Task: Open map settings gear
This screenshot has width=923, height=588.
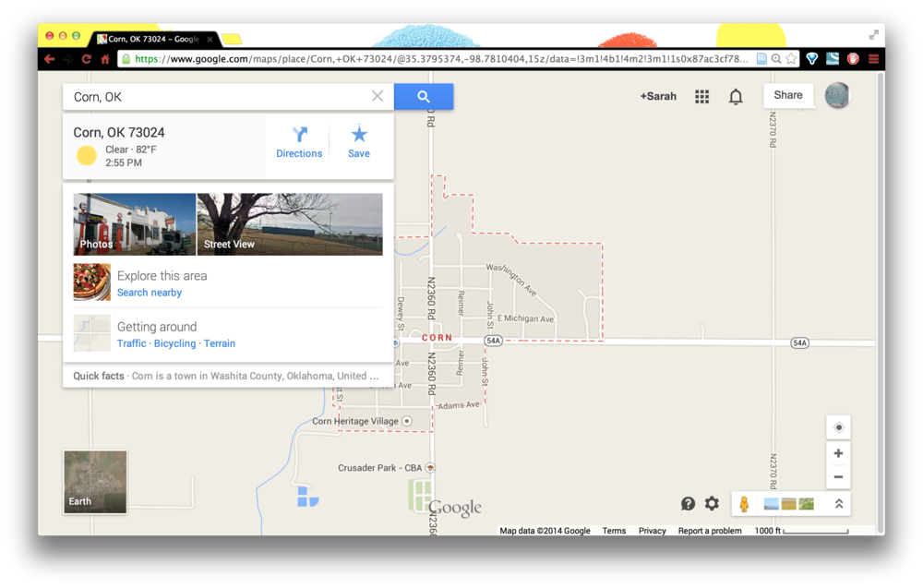Action: (x=712, y=503)
